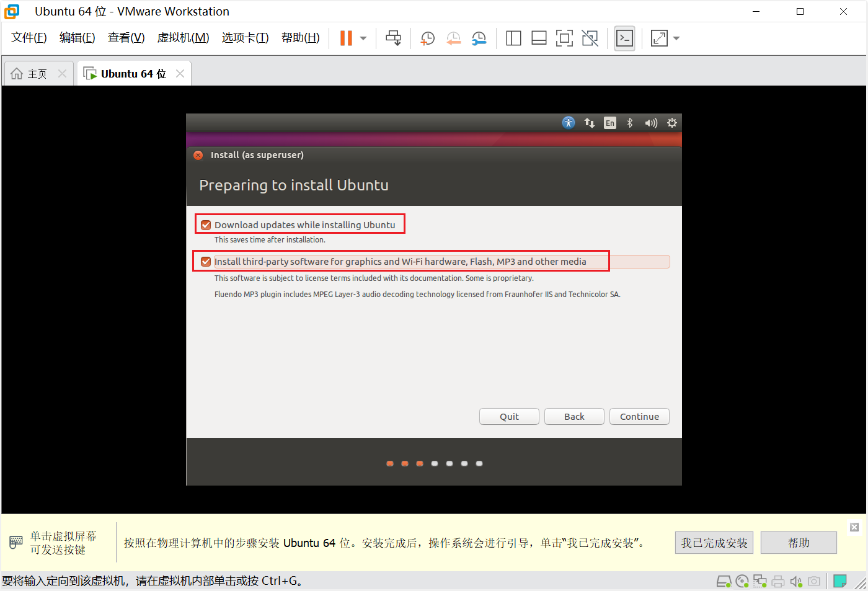Open the 选项卡(T) menu
868x591 pixels.
[x=245, y=38]
